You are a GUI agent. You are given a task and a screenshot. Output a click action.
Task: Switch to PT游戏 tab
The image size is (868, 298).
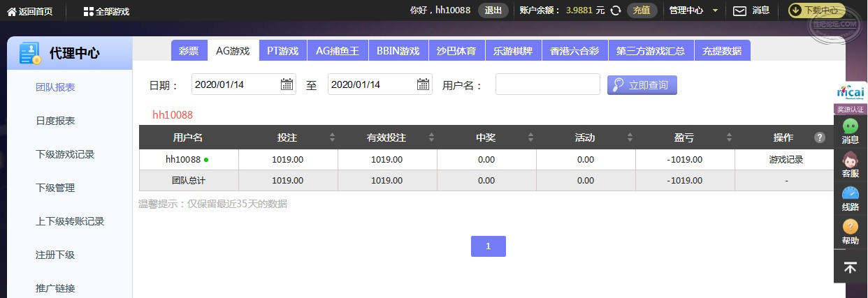pyautogui.click(x=282, y=50)
